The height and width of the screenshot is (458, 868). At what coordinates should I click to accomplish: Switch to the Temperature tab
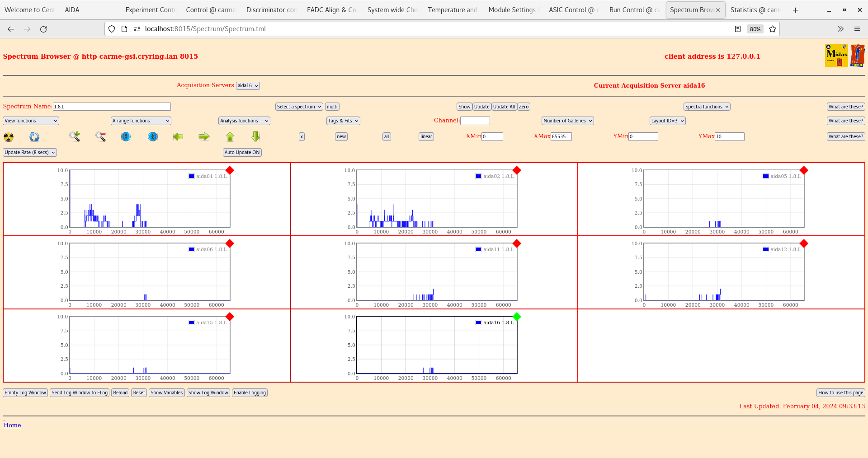(452, 10)
